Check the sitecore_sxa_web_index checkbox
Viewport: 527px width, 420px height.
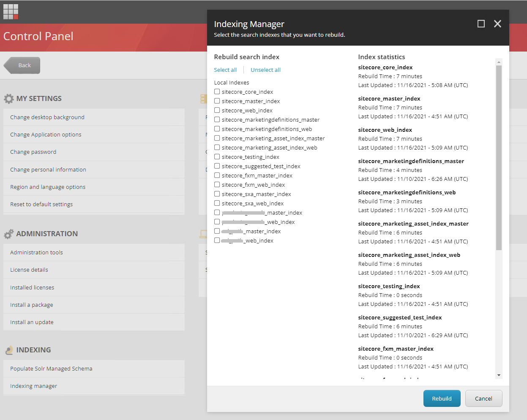click(217, 203)
